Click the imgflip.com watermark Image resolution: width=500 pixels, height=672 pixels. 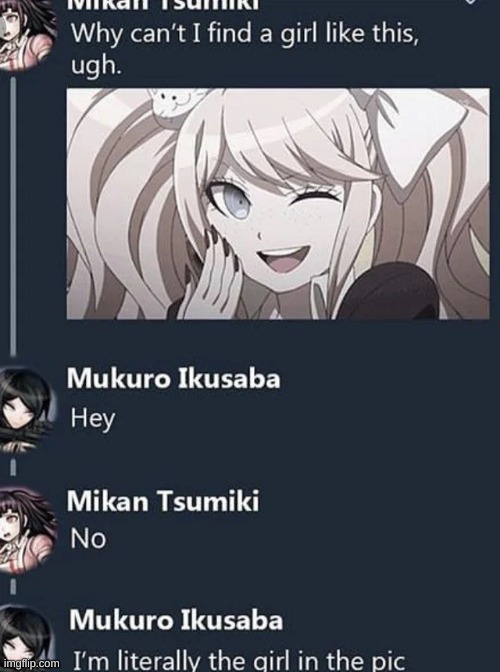30,663
